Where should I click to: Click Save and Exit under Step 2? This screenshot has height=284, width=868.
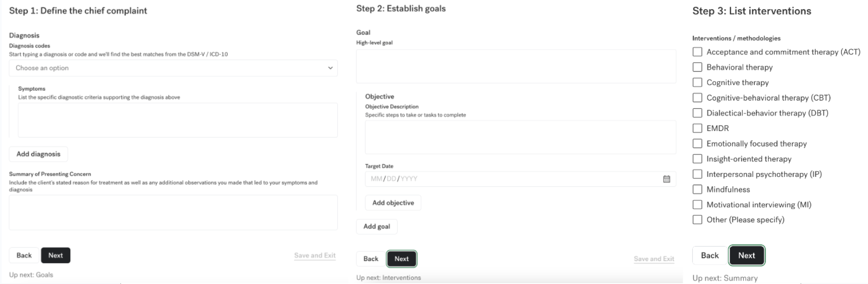point(653,259)
